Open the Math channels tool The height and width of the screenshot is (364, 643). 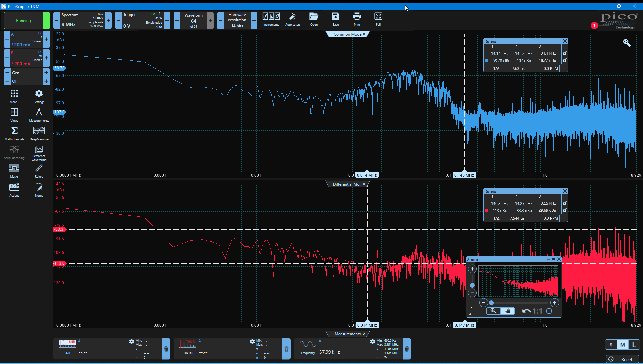[14, 133]
